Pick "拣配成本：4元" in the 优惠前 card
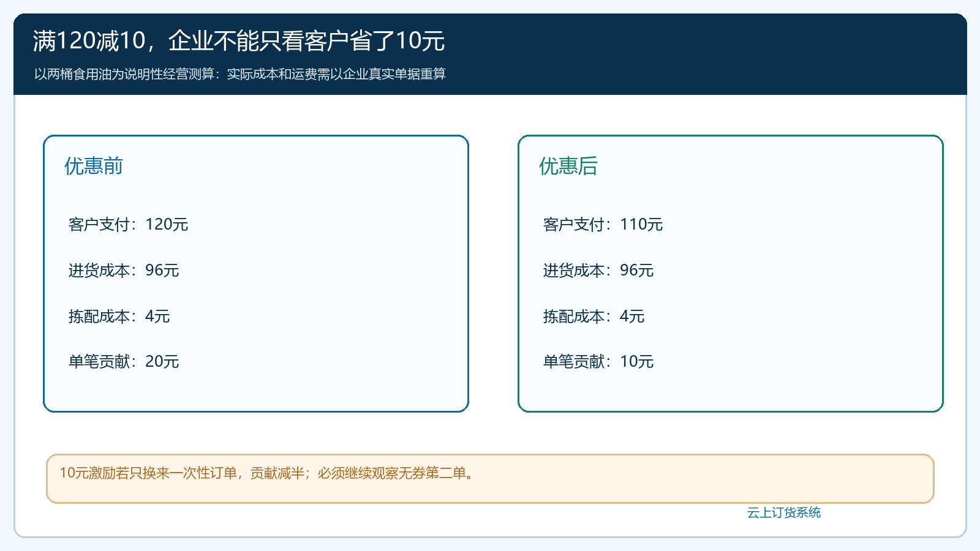This screenshot has height=551, width=980. point(119,317)
